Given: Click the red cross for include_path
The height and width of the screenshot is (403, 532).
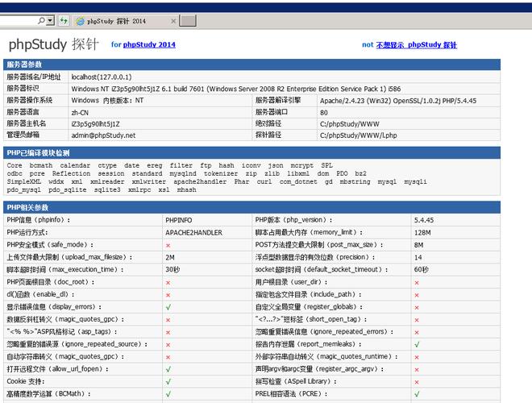Looking at the screenshot, I should pos(417,295).
